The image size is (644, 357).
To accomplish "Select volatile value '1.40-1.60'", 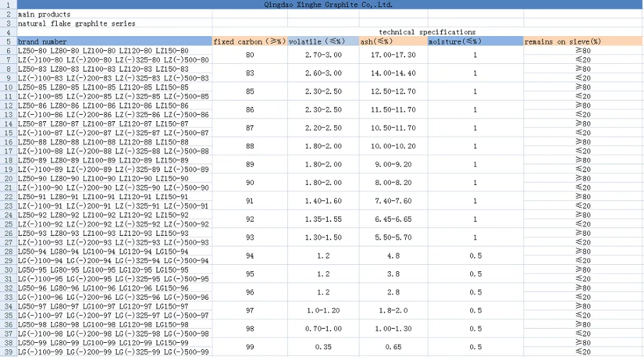I will [323, 201].
